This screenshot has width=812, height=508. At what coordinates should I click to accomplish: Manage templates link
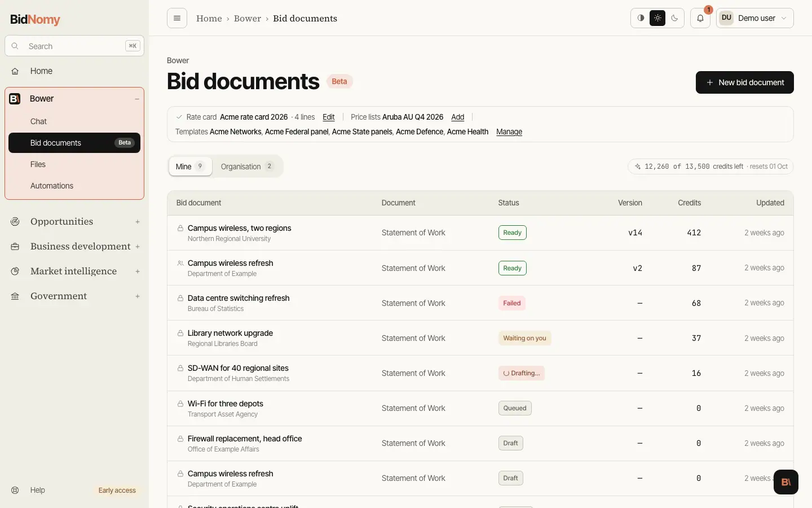(509, 132)
